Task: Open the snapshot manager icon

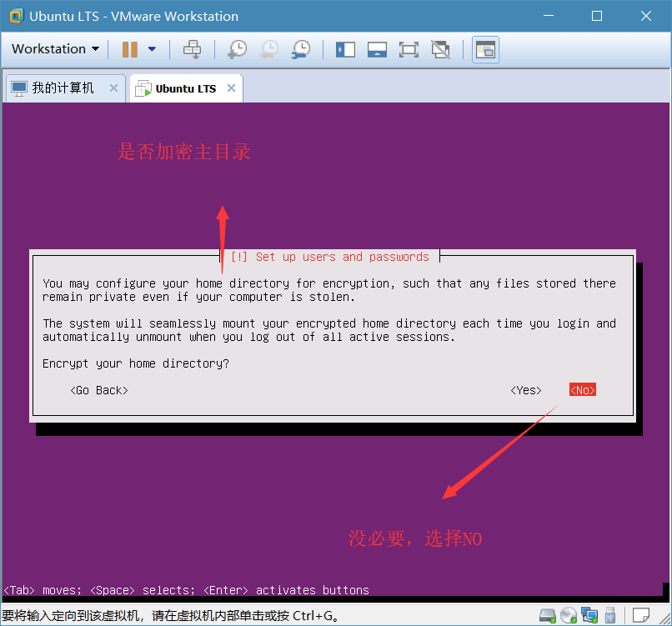Action: 301,49
